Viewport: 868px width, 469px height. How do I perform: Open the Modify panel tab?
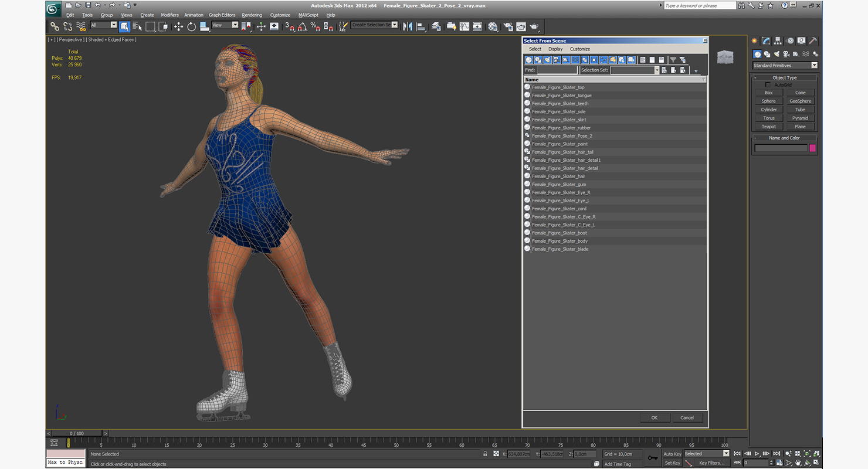coord(766,41)
